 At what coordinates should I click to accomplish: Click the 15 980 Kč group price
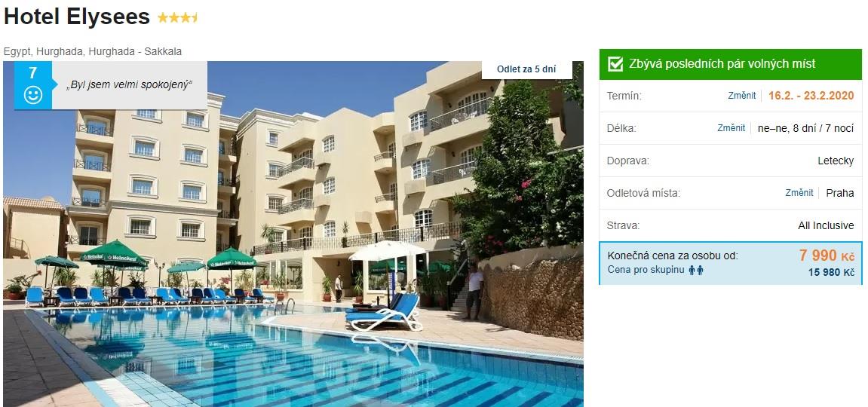[x=831, y=273]
